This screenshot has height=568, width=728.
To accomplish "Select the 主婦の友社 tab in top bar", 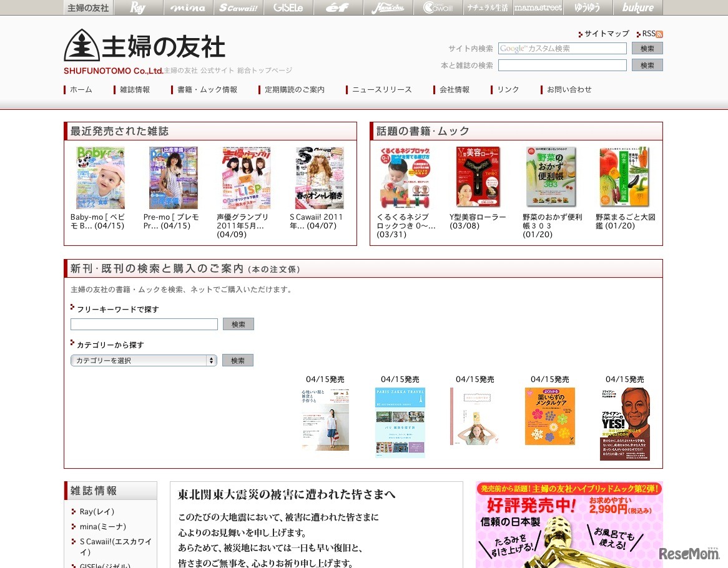I will click(x=88, y=7).
